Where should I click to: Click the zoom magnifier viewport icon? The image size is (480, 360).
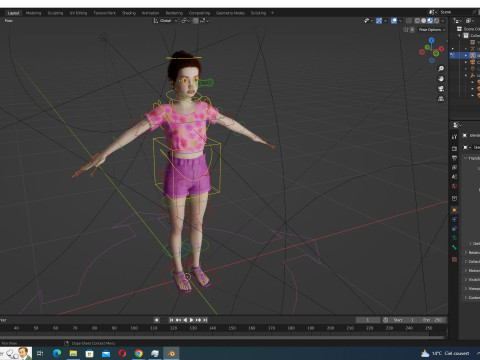click(441, 69)
